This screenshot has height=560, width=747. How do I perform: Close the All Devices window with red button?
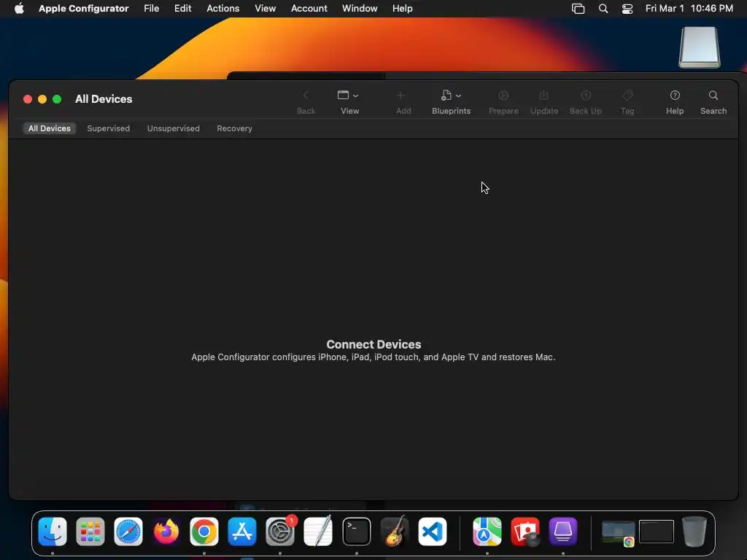(x=28, y=99)
